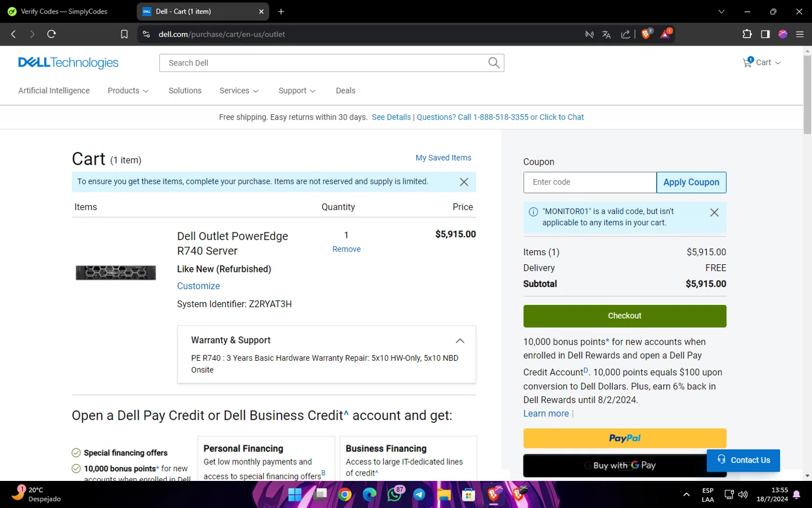812x508 pixels.
Task: Click the coupon Enter code field
Action: point(590,183)
